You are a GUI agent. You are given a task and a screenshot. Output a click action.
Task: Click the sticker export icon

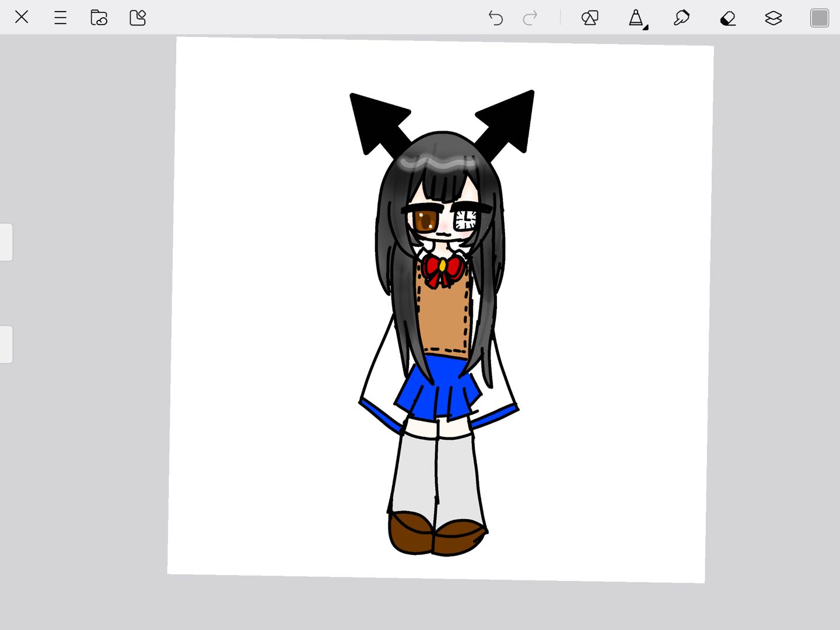(138, 17)
